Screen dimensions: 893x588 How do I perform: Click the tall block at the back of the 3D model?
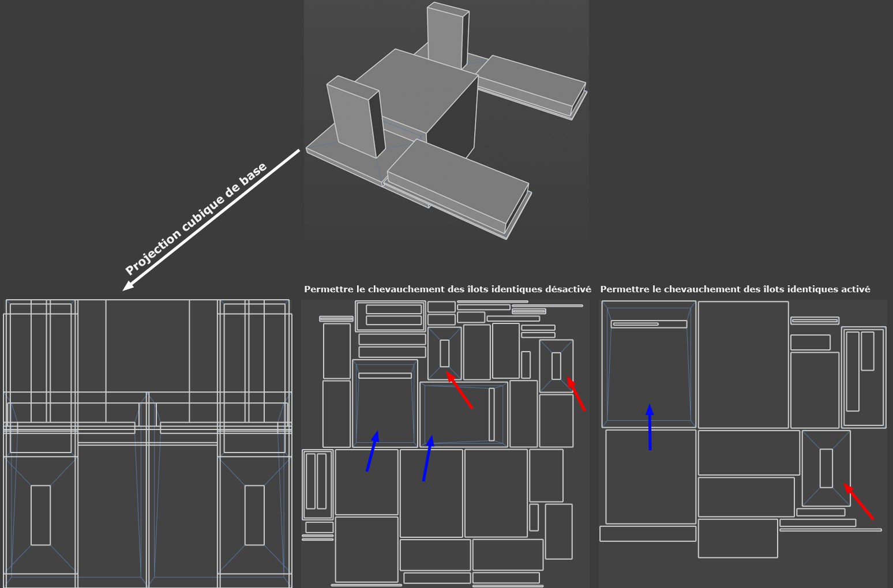click(x=445, y=36)
